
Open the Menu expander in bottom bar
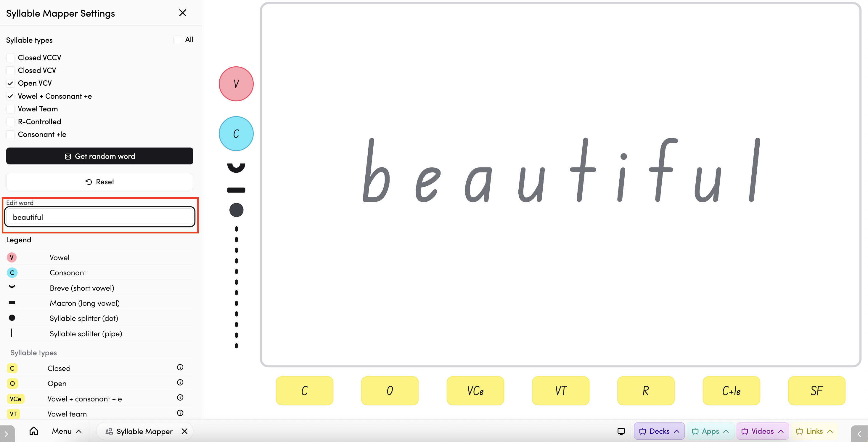[x=66, y=431]
